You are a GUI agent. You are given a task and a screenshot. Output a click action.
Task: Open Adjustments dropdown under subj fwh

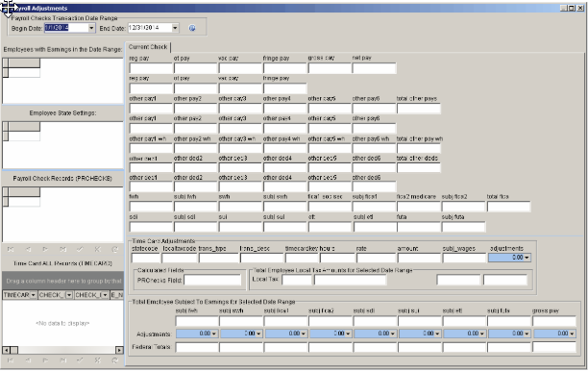pos(214,334)
